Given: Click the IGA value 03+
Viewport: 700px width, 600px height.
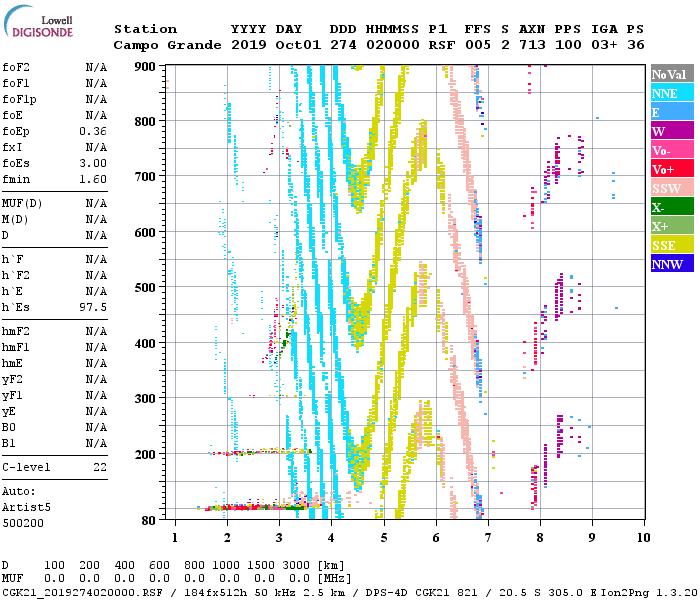Looking at the screenshot, I should pyautogui.click(x=604, y=45).
